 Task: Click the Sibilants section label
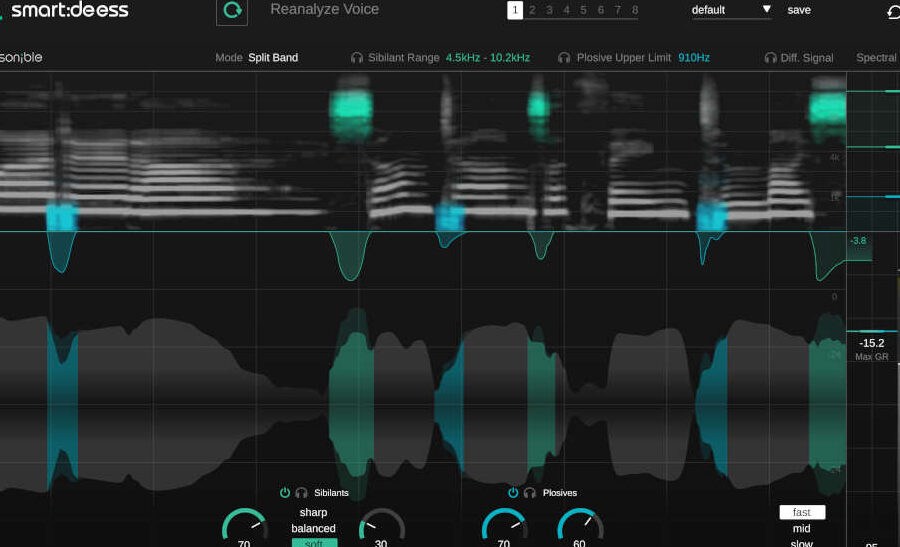click(331, 492)
